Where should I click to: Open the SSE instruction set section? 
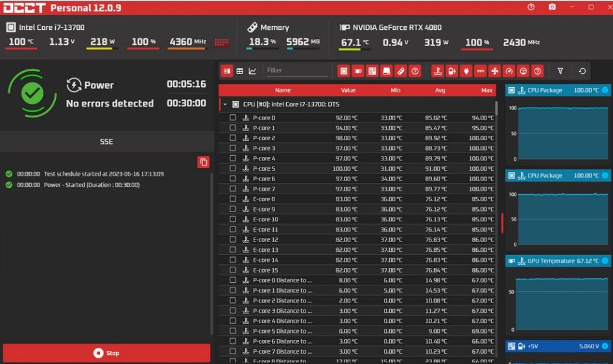(106, 141)
